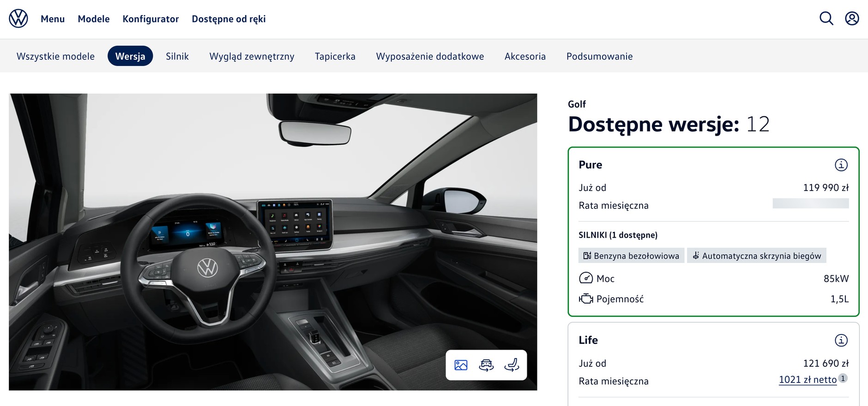
Task: Open the Akcesoria step
Action: coord(525,56)
